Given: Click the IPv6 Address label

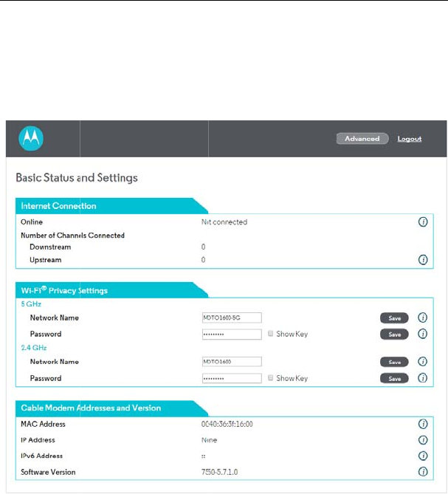Looking at the screenshot, I should tap(41, 456).
